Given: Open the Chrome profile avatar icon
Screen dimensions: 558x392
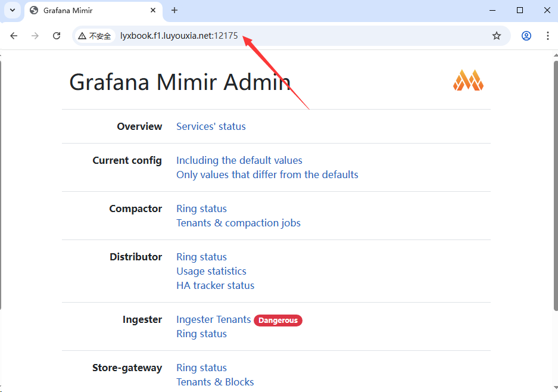Looking at the screenshot, I should click(526, 36).
